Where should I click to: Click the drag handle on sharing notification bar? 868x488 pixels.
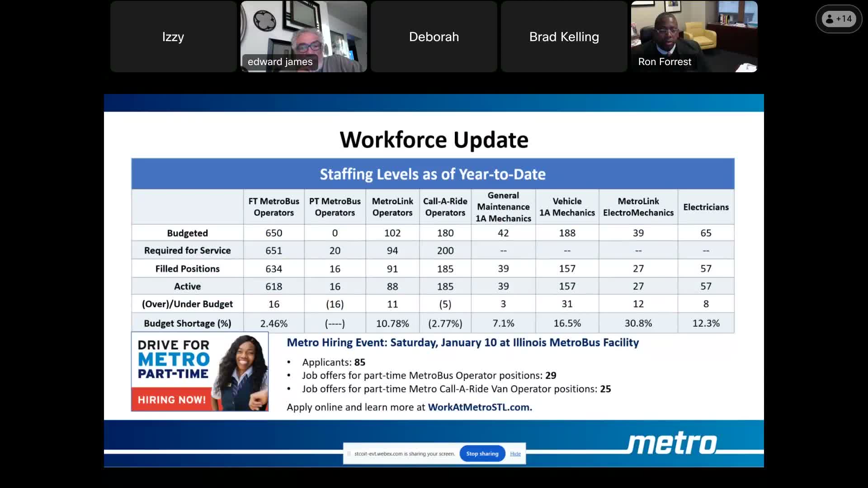pyautogui.click(x=349, y=454)
